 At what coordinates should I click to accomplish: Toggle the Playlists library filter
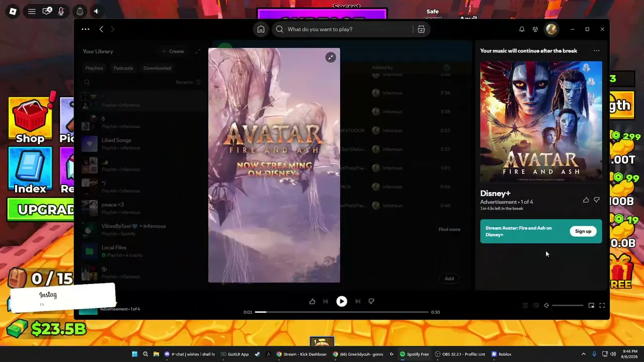[94, 68]
